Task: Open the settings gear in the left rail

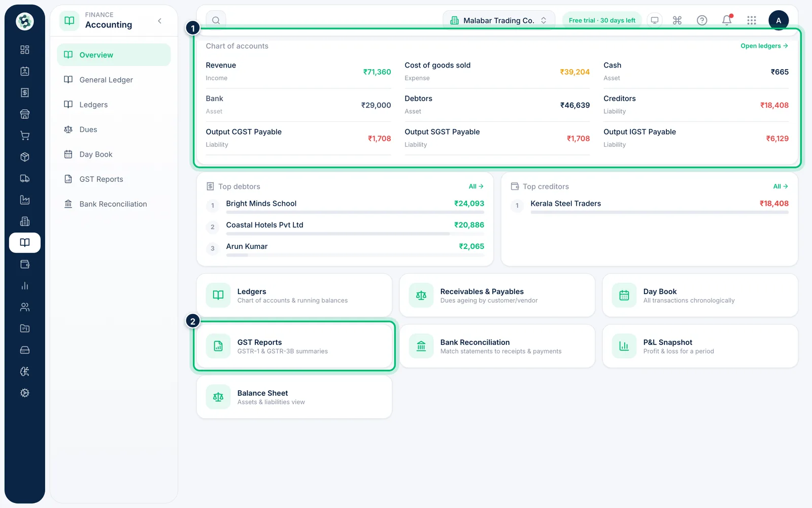Action: pos(24,393)
